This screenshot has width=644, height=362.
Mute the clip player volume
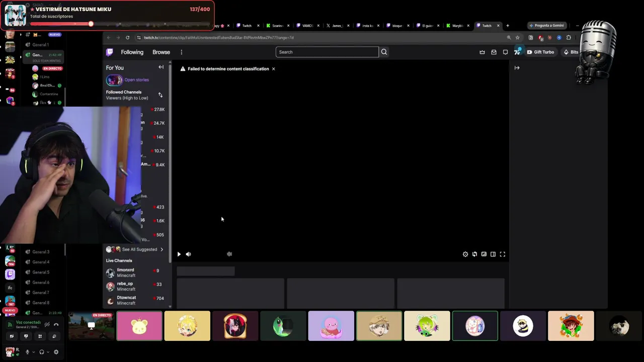[188, 254]
